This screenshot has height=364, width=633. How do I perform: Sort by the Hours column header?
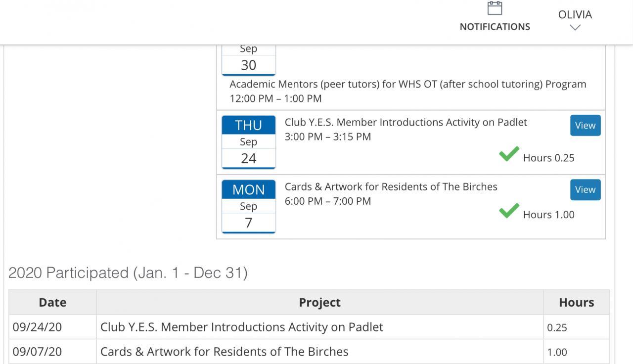tap(576, 302)
